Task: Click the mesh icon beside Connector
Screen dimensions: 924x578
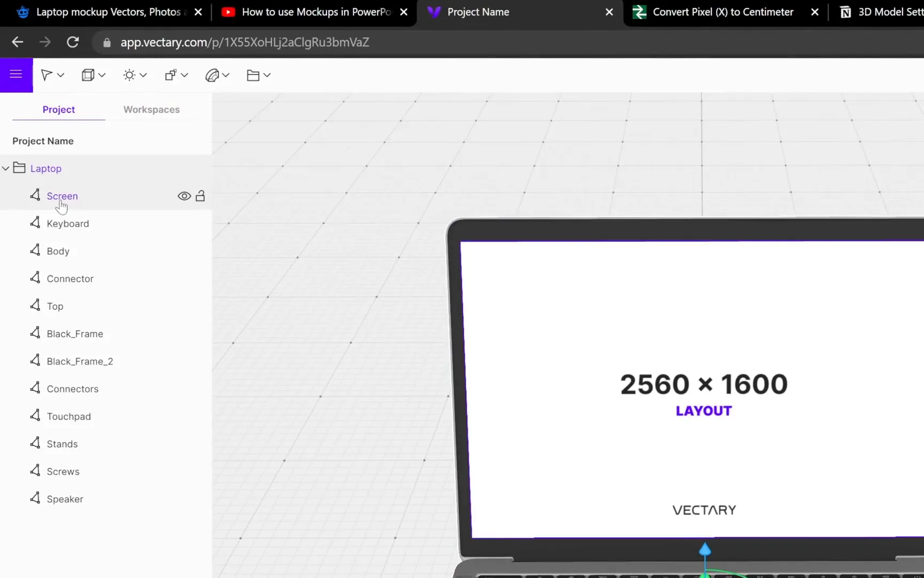Action: (x=35, y=278)
